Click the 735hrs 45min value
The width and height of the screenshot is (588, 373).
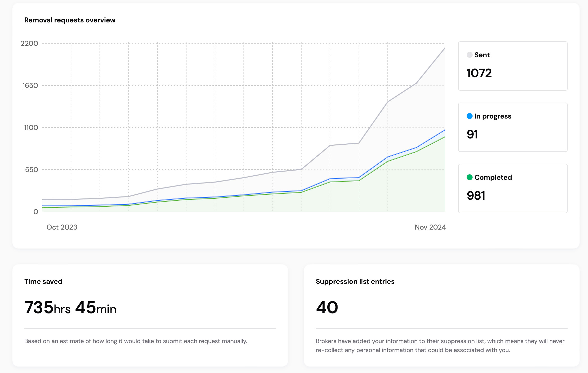[70, 308]
